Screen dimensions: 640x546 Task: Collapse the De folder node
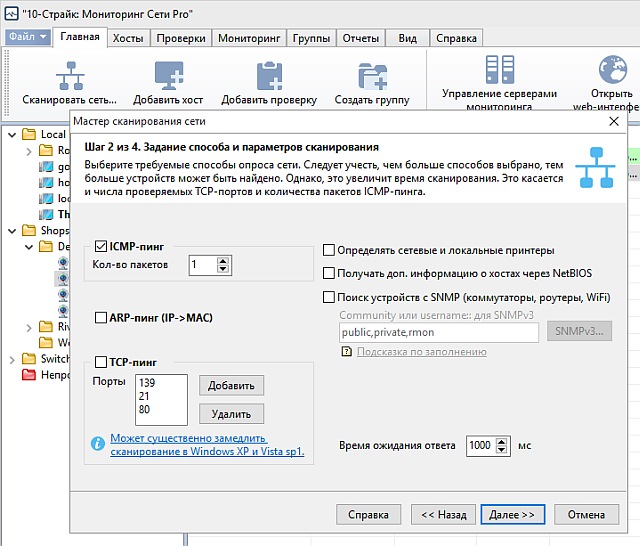click(x=29, y=247)
